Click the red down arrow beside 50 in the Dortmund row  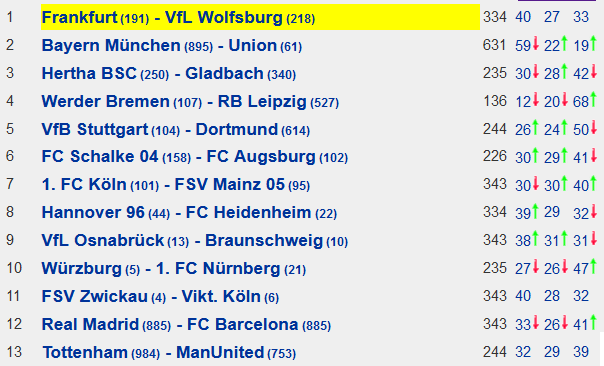593,127
